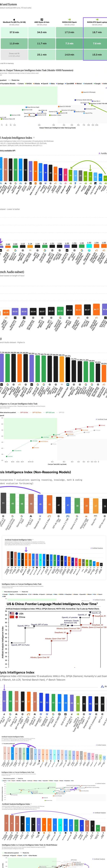Click the US & China chart title
107x868 pixels.
pos(52,604)
